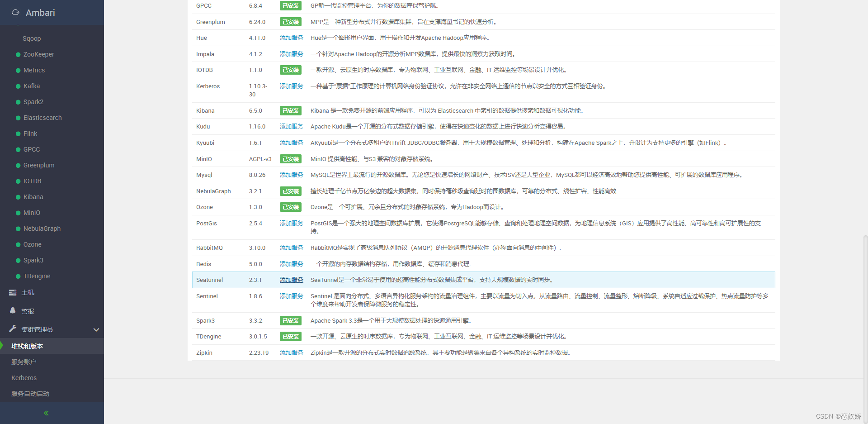Open Greenplum service in sidebar
868x424 pixels.
pyautogui.click(x=39, y=165)
